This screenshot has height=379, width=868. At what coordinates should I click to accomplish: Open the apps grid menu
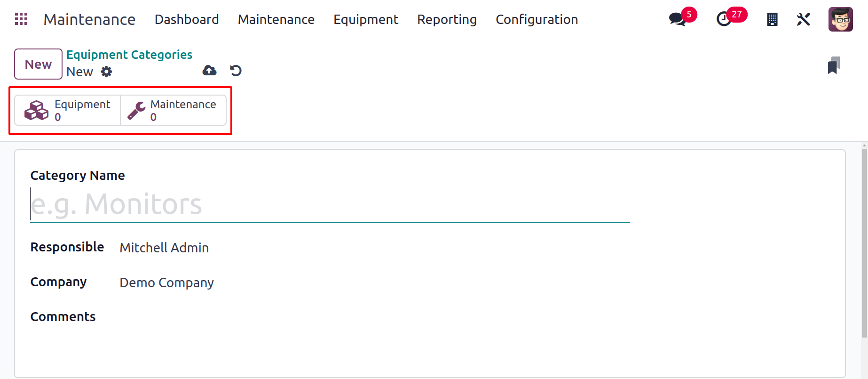tap(21, 19)
